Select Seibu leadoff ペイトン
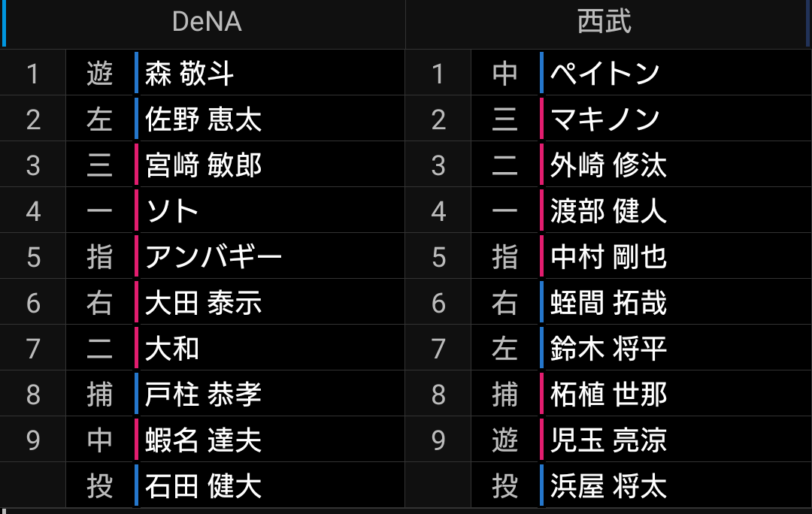The image size is (812, 514). tap(604, 73)
